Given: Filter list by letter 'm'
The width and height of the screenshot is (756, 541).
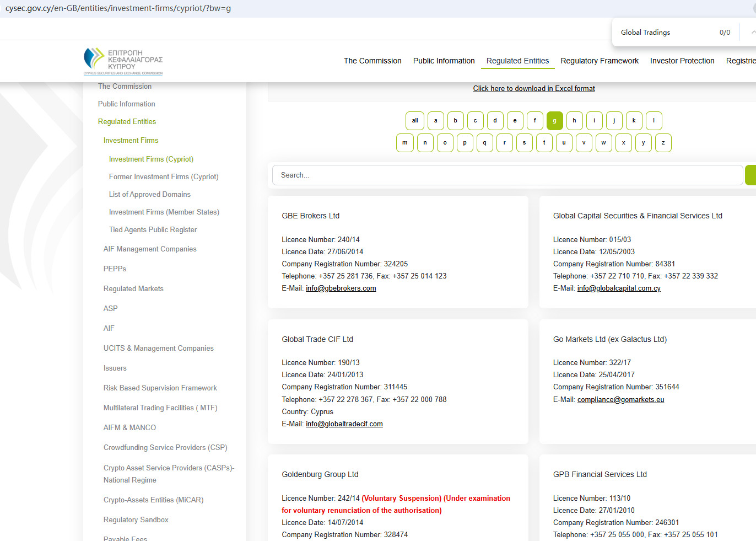Looking at the screenshot, I should [x=405, y=143].
